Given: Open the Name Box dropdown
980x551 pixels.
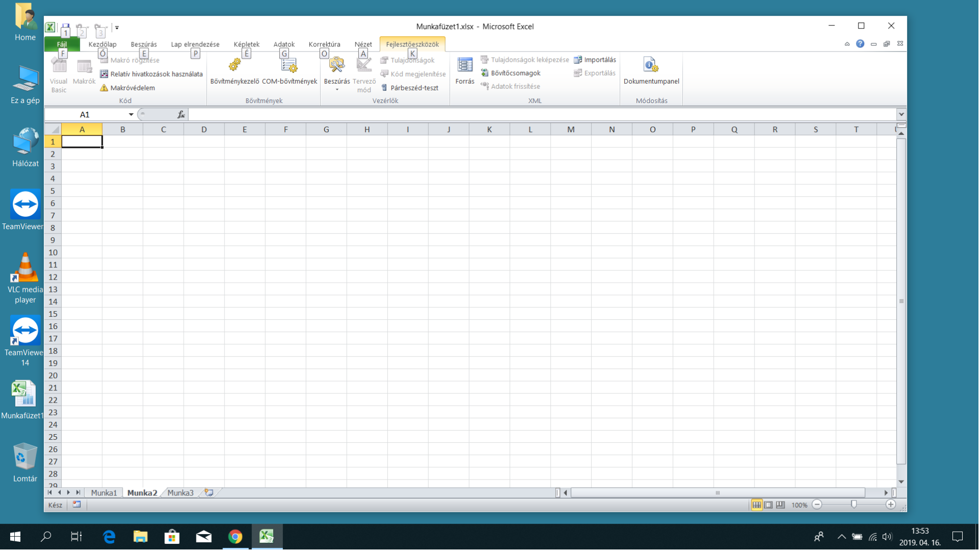Looking at the screenshot, I should click(x=131, y=114).
